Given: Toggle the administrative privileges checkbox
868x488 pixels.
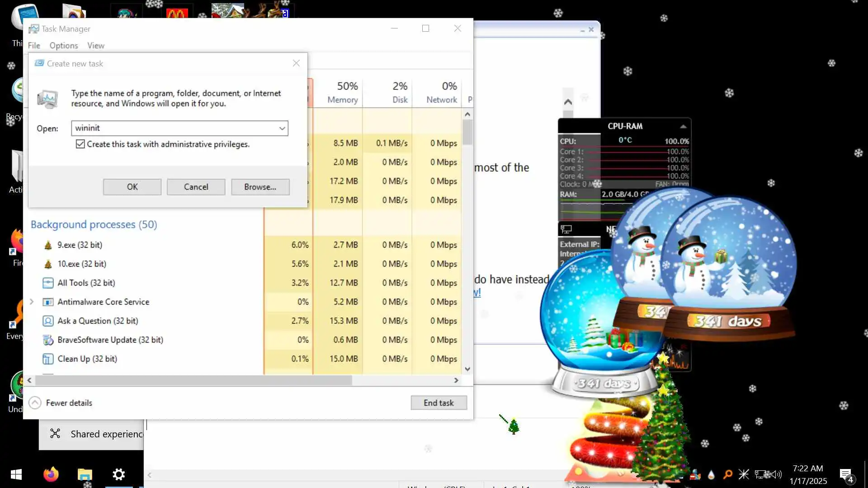Looking at the screenshot, I should pos(80,144).
